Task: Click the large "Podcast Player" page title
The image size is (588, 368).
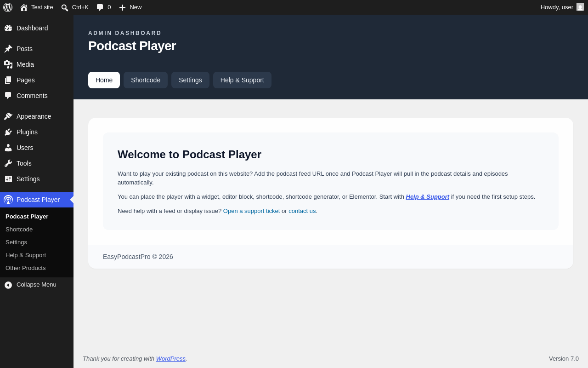Action: point(132,46)
